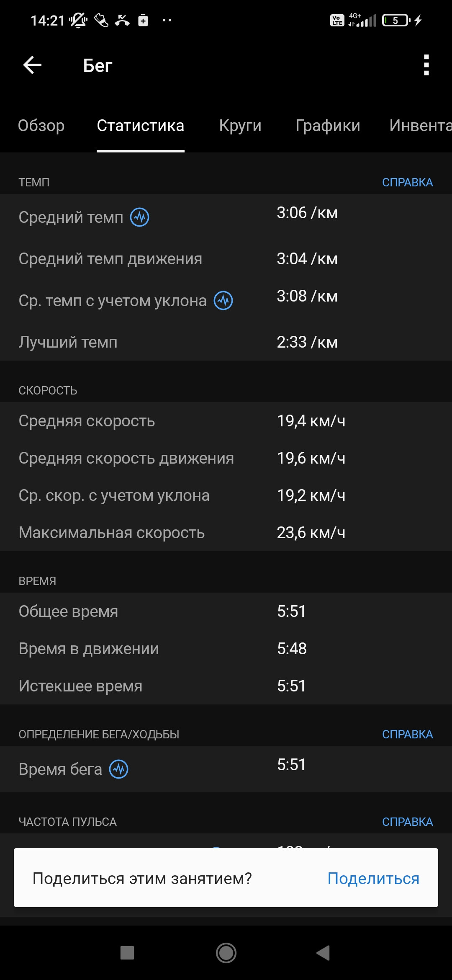This screenshot has height=980, width=452.
Task: Tap the back arrow next to Бег
Action: 32,65
